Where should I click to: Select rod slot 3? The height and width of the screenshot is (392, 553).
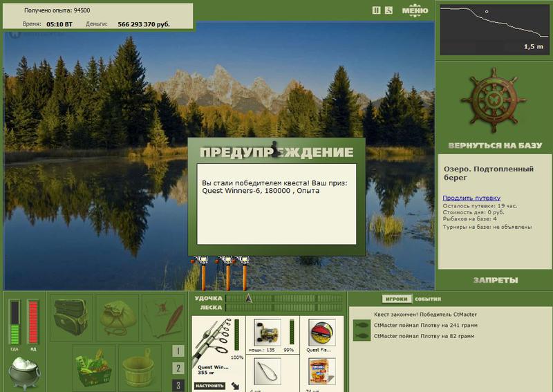coord(178,385)
